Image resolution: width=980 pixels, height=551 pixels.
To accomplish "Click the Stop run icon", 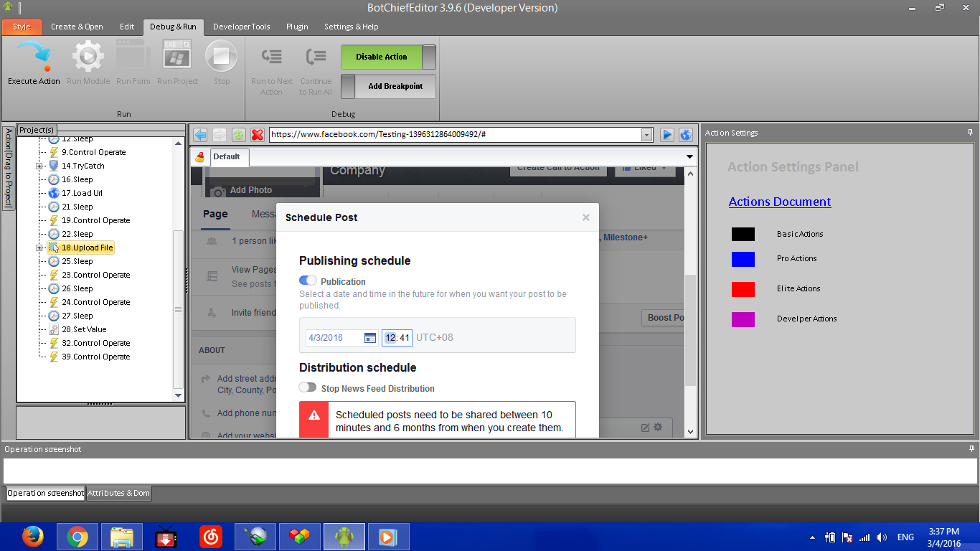I will [221, 57].
